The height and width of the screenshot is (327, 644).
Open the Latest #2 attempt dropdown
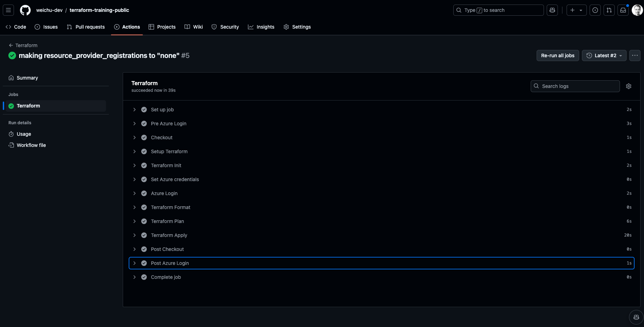604,55
